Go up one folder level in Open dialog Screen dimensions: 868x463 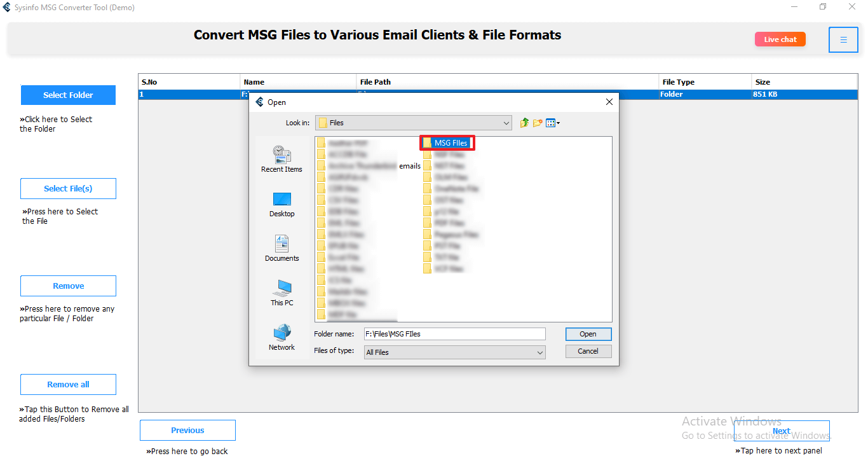click(524, 123)
